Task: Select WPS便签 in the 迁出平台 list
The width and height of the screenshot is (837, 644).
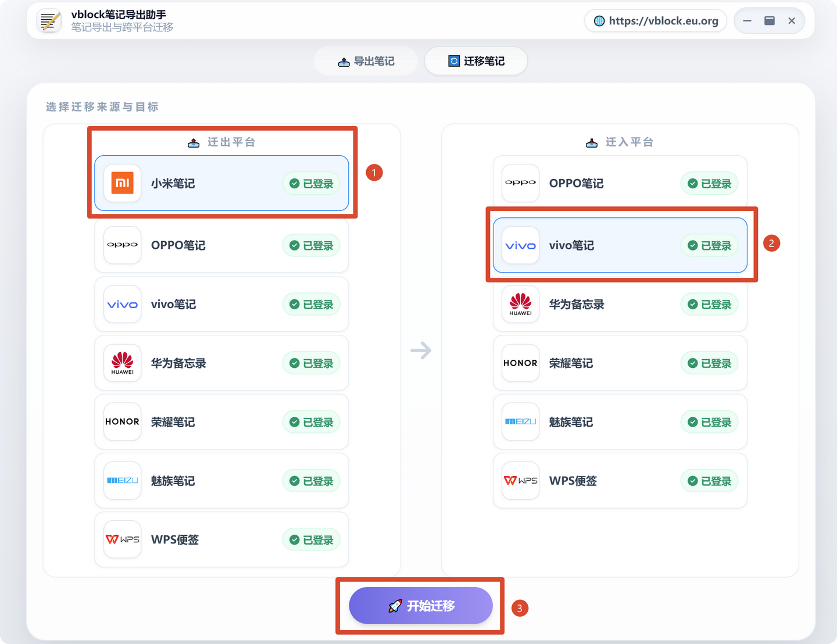Action: tap(221, 539)
